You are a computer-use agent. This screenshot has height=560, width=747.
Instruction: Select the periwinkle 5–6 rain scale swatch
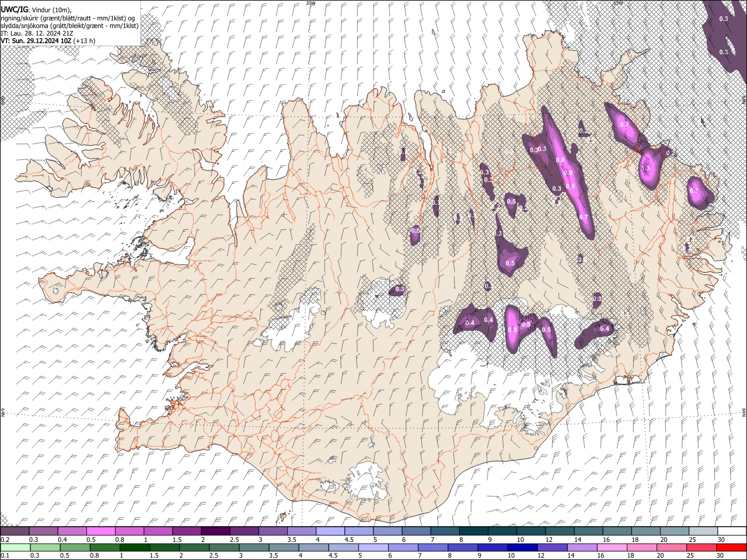tap(373, 547)
